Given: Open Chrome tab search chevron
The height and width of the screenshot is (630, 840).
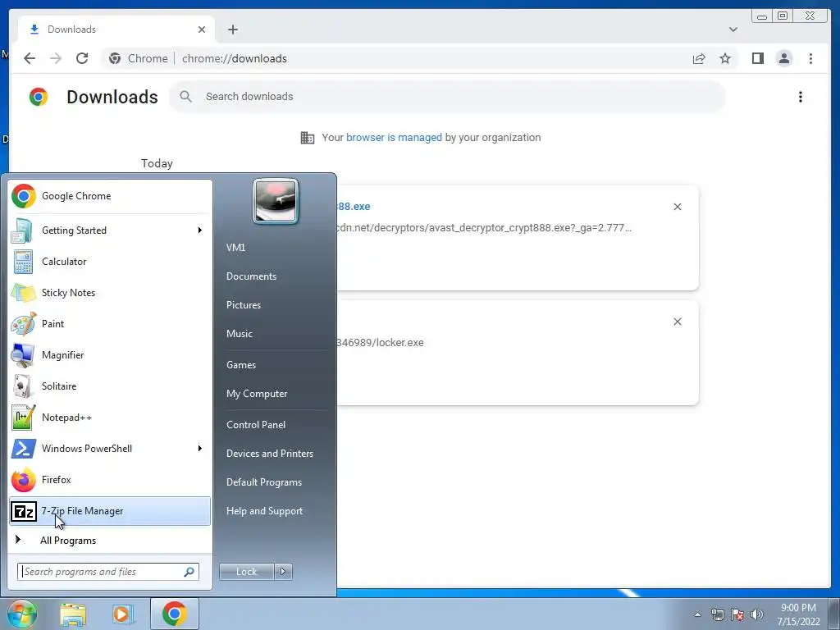Looking at the screenshot, I should pos(733,30).
